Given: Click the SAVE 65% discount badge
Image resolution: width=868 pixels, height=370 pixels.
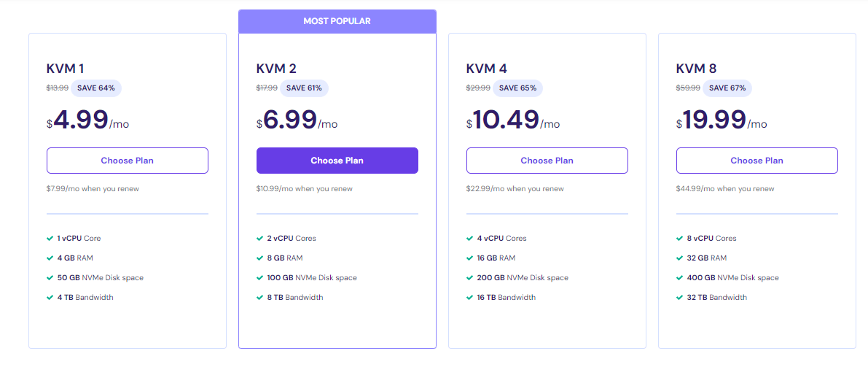Looking at the screenshot, I should pos(517,88).
